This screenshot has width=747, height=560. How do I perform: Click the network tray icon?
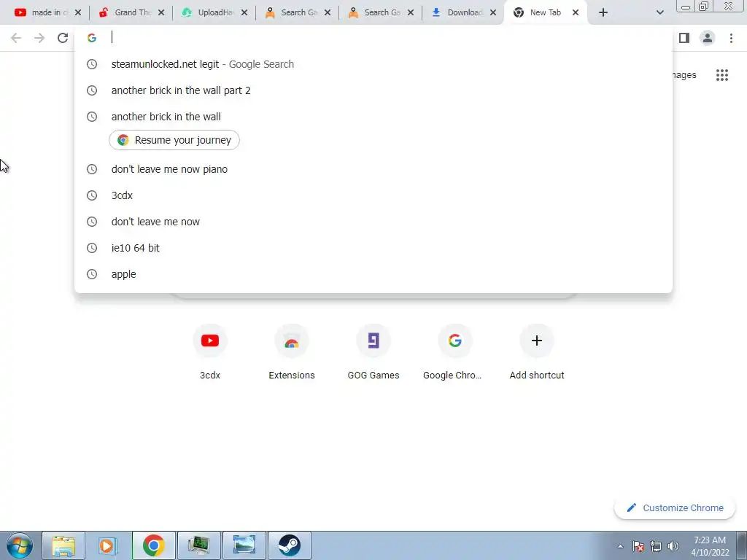pos(656,546)
